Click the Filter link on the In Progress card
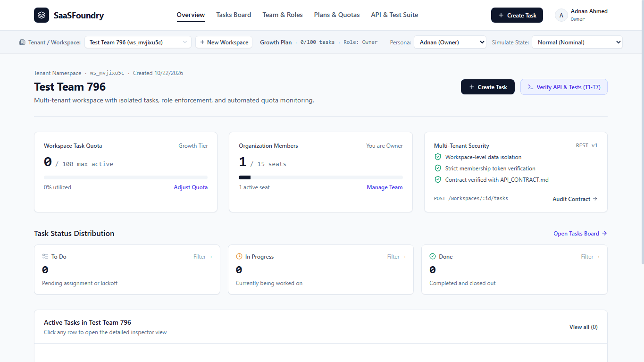The height and width of the screenshot is (362, 644). click(397, 257)
